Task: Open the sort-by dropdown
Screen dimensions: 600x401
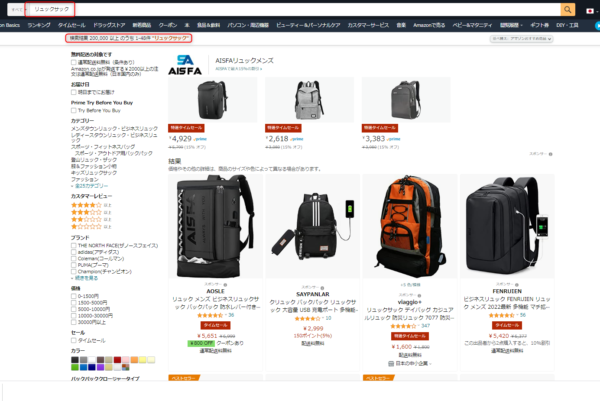Action: click(x=522, y=39)
